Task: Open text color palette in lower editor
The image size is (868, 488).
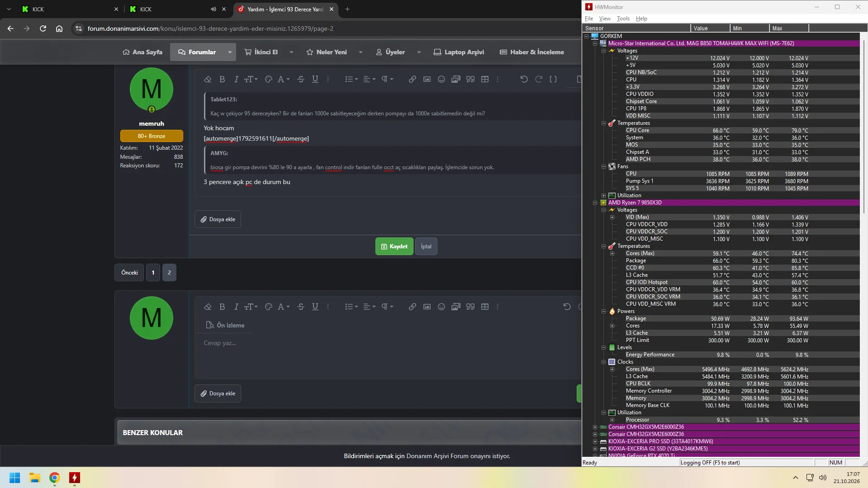Action: click(269, 307)
